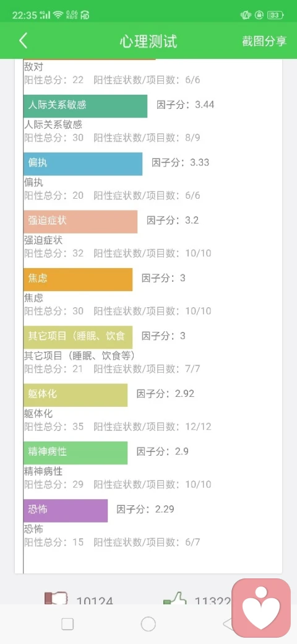Select the 焦虑 orange bar
This screenshot has width=297, height=644.
click(78, 279)
